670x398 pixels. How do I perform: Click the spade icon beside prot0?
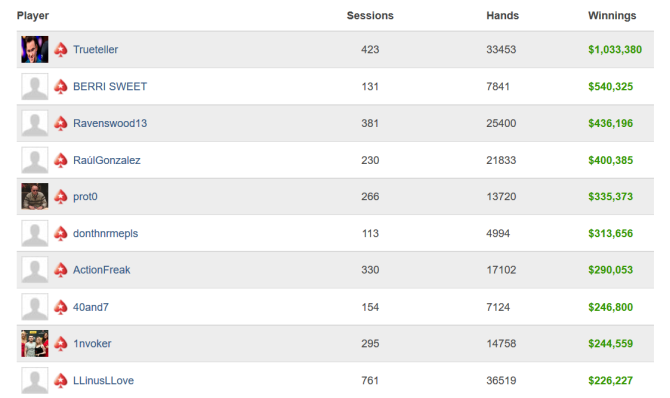(x=61, y=197)
